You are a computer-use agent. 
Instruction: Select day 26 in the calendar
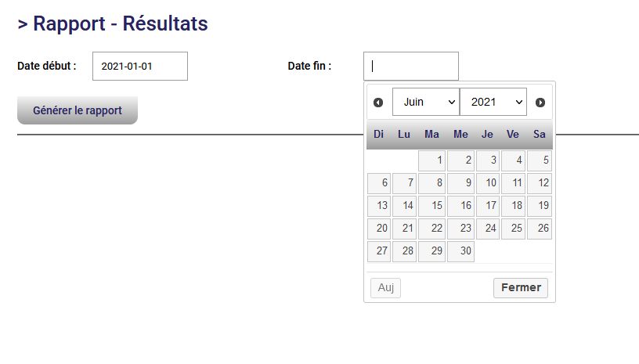(x=540, y=229)
